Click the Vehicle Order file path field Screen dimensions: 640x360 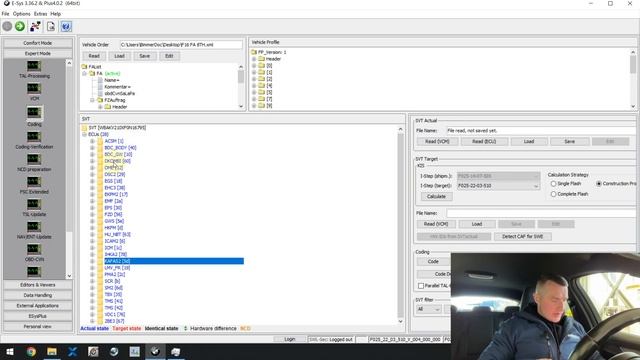tap(181, 45)
